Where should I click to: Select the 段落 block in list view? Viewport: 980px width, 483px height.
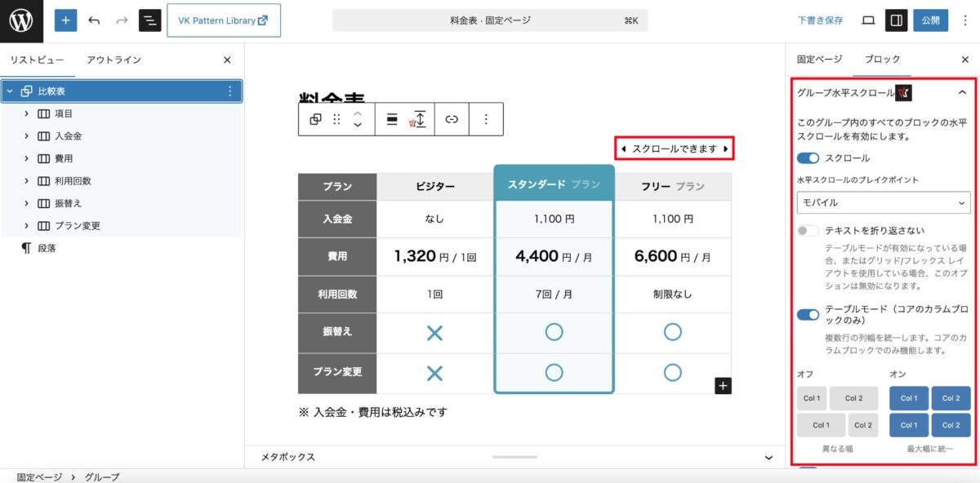47,248
